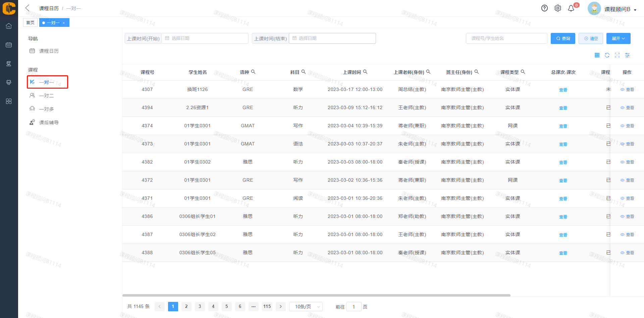This screenshot has width=644, height=318.
Task: Open column settings sliders icon
Action: 627,55
